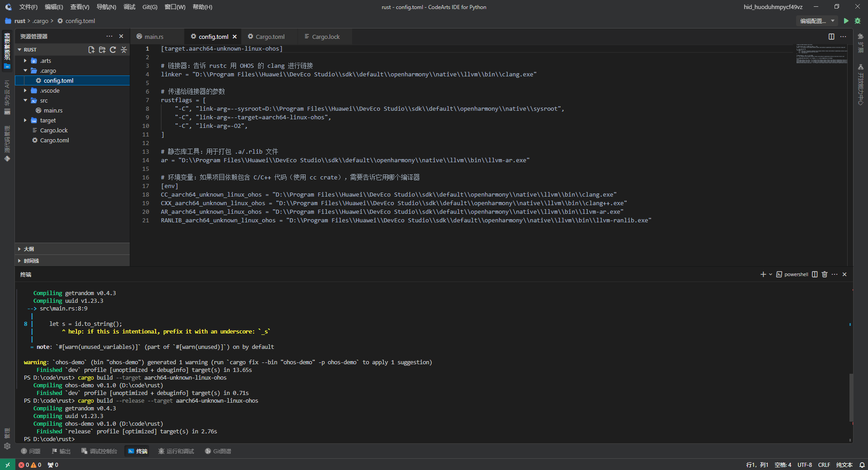The width and height of the screenshot is (868, 470).
Task: Open the 调试控制台 debug console tab
Action: [x=99, y=451]
